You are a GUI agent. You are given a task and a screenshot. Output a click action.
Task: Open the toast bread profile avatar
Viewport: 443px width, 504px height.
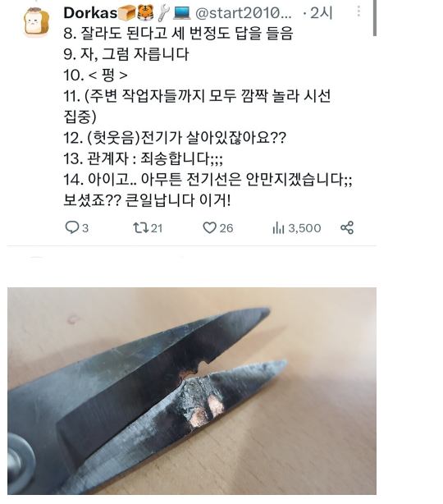pyautogui.click(x=36, y=22)
